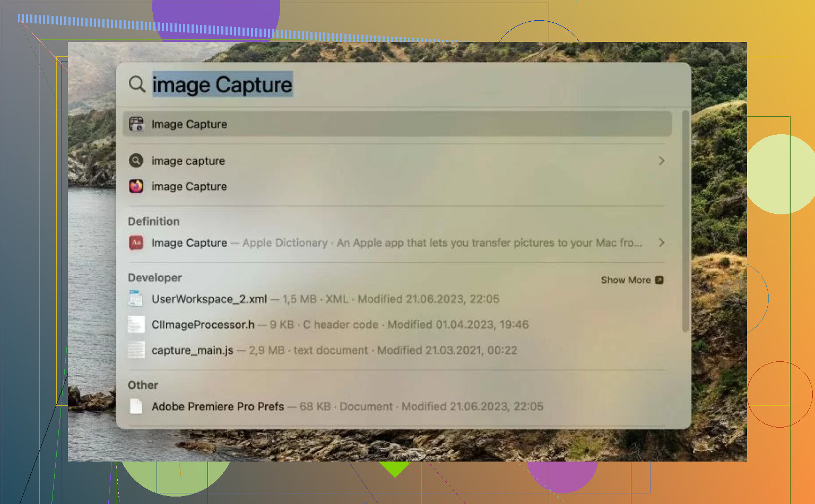Open the capture_main.js file

point(397,350)
